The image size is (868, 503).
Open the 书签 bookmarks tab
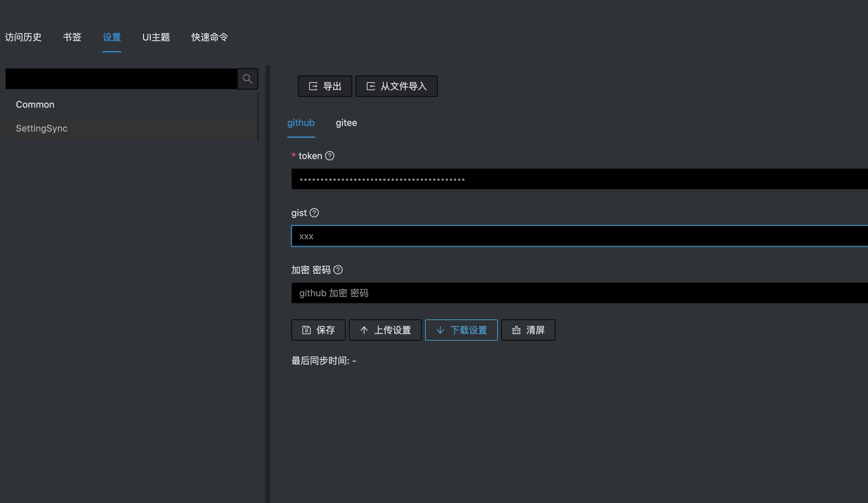tap(72, 37)
